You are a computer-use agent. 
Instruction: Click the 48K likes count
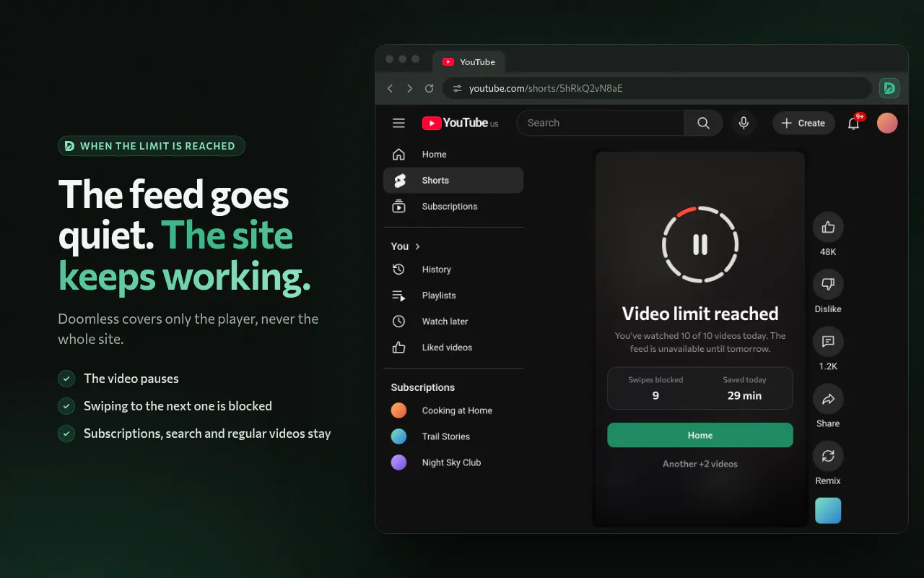828,252
